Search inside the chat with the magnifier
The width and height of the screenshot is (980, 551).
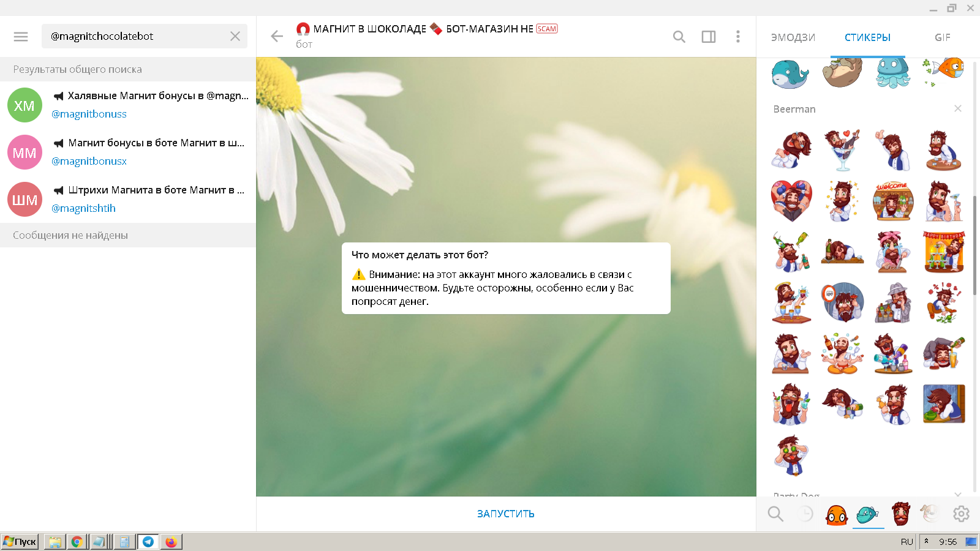679,37
